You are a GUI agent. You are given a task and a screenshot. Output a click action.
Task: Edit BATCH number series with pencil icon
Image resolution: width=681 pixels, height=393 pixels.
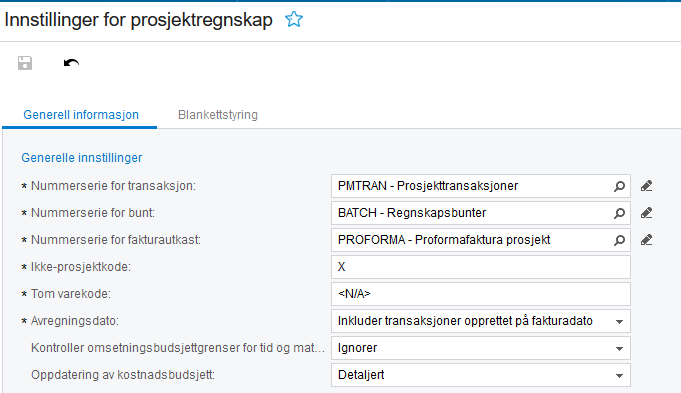point(647,213)
